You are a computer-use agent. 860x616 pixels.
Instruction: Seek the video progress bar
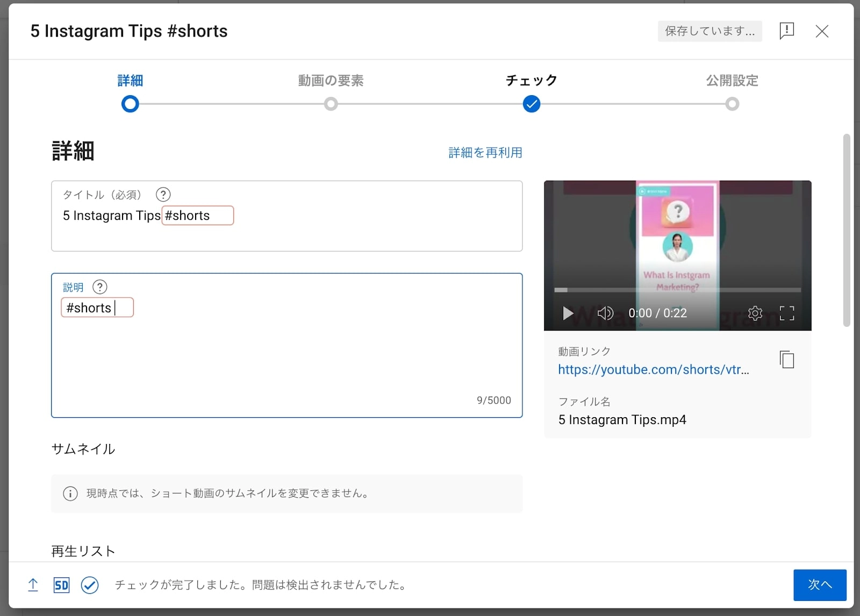(x=677, y=290)
